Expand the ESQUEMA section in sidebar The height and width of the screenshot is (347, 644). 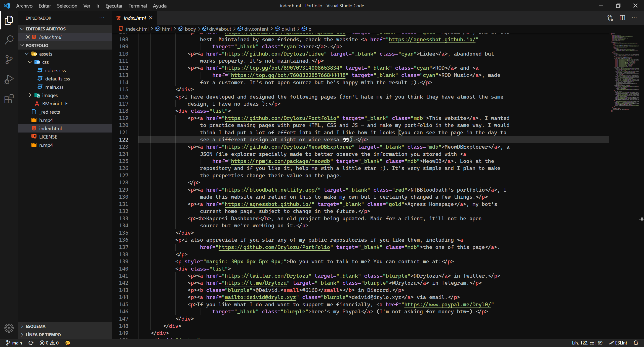(x=36, y=326)
